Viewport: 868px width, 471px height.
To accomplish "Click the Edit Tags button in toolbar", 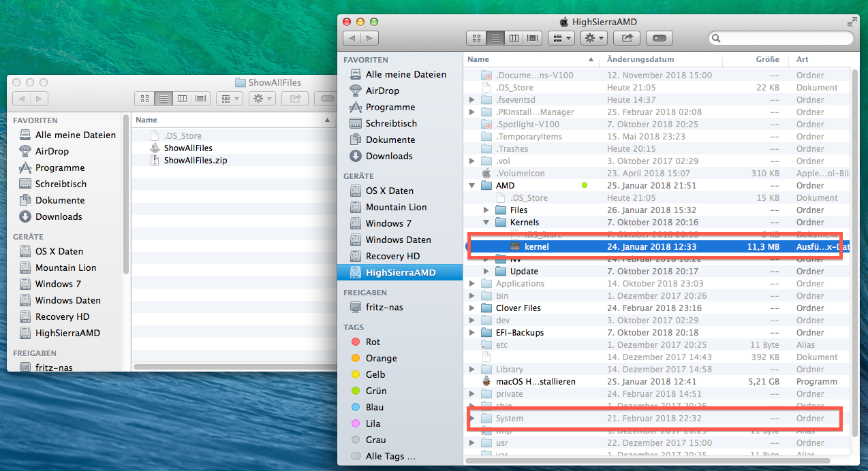I will (x=659, y=38).
